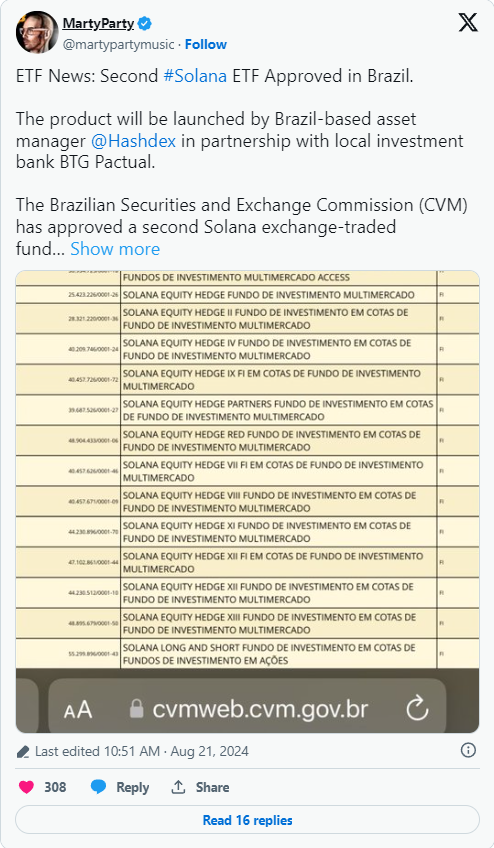Open the @Hashdex mention link
This screenshot has height=848, width=494.
(x=133, y=141)
